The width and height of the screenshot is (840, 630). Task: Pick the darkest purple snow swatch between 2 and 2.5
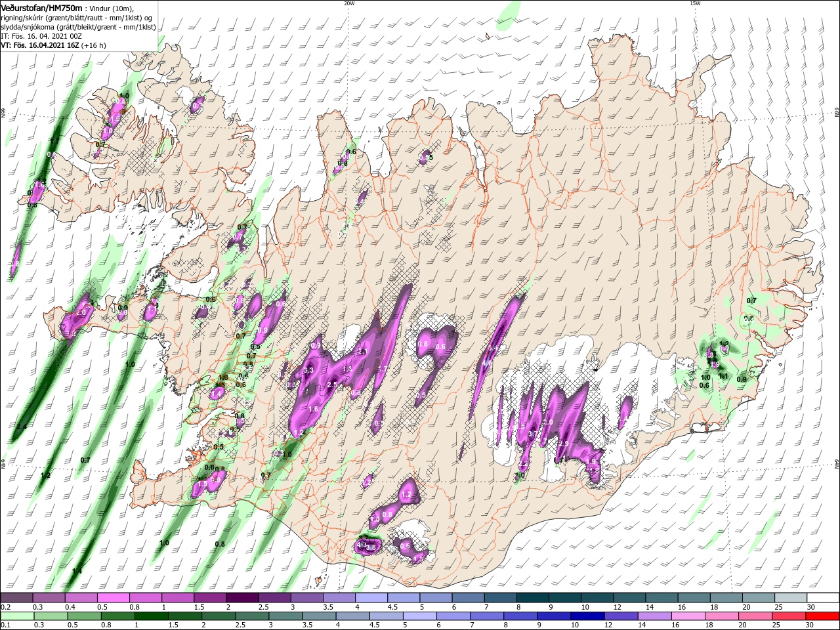tap(242, 598)
